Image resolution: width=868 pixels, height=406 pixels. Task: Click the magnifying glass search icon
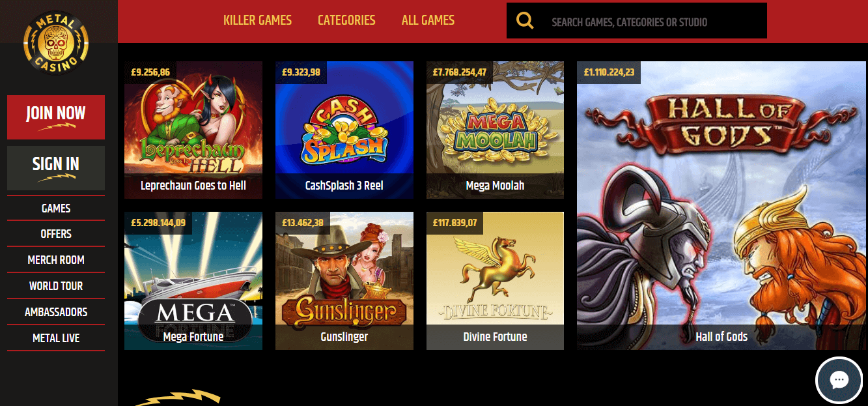tap(525, 21)
